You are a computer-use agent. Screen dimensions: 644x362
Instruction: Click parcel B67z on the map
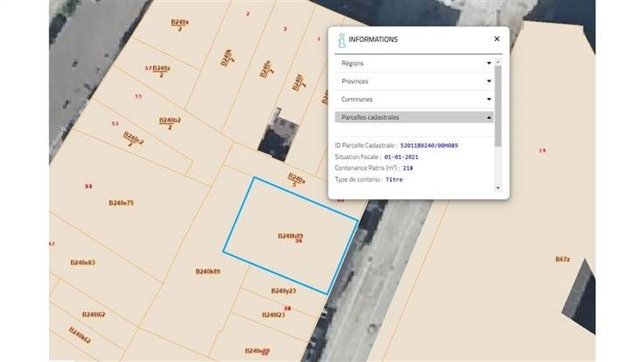point(562,260)
